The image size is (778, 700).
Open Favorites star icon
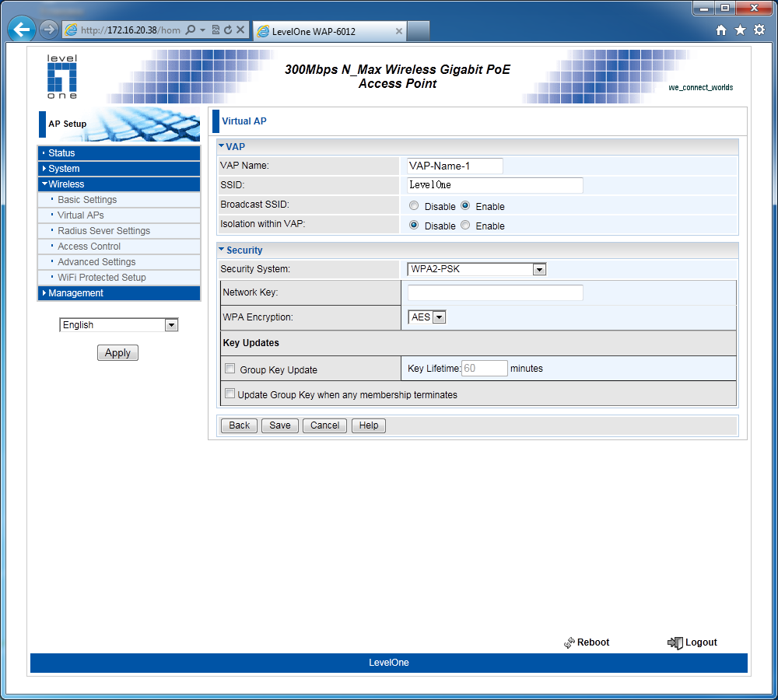[x=740, y=30]
